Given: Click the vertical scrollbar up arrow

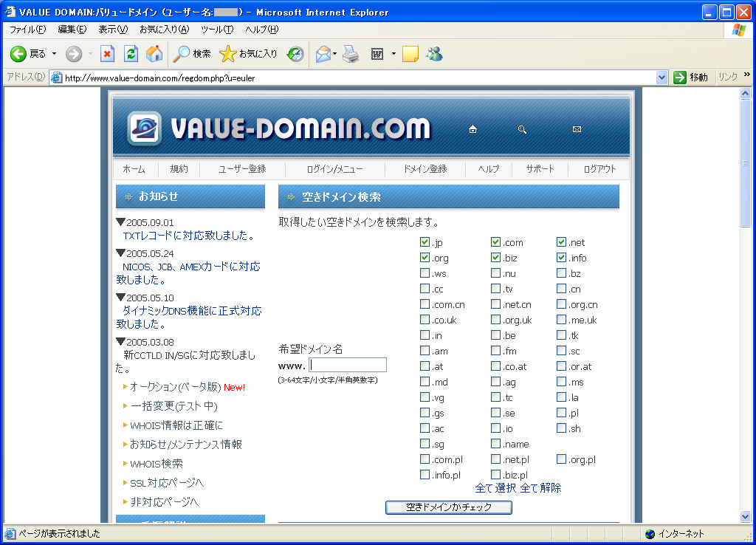Looking at the screenshot, I should 745,94.
